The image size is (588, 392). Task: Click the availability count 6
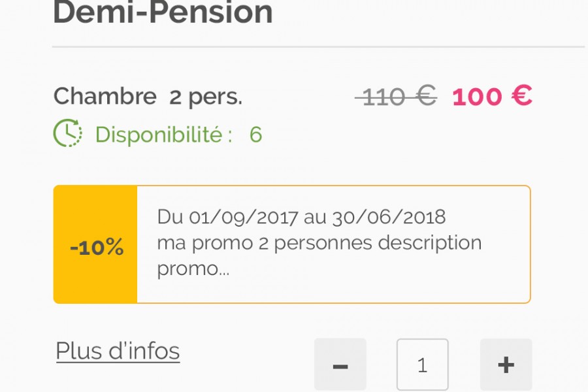click(255, 135)
